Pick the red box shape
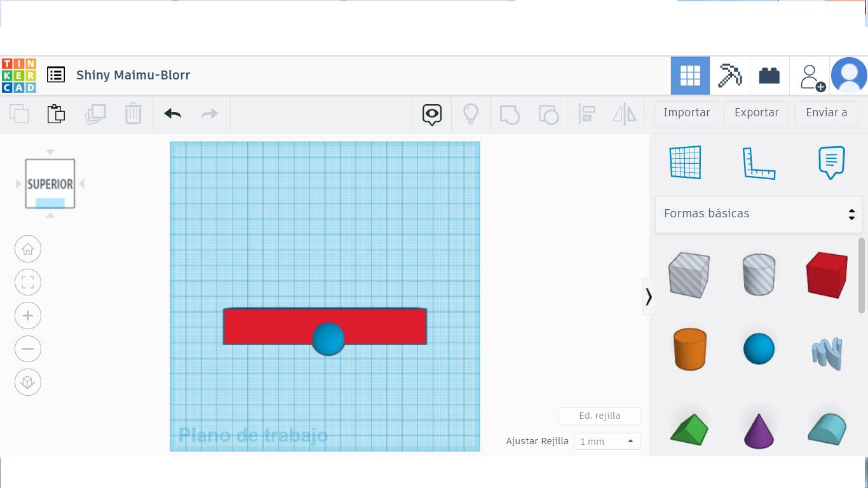 (827, 274)
